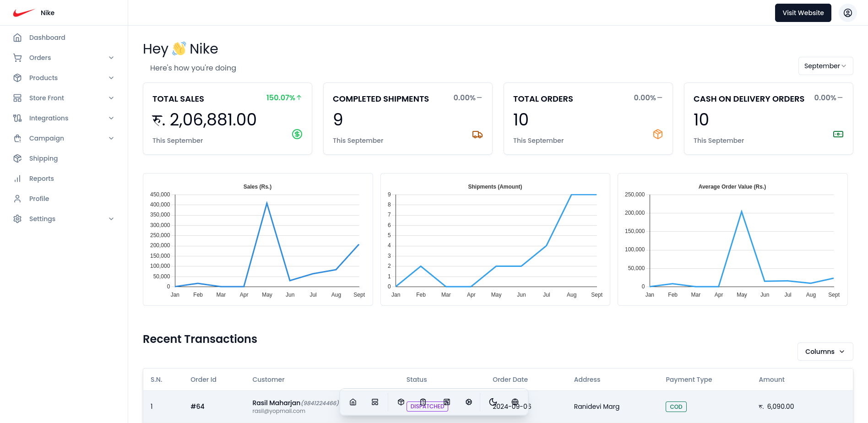Click the 150.07% growth indicator
This screenshot has height=423, width=868.
284,98
